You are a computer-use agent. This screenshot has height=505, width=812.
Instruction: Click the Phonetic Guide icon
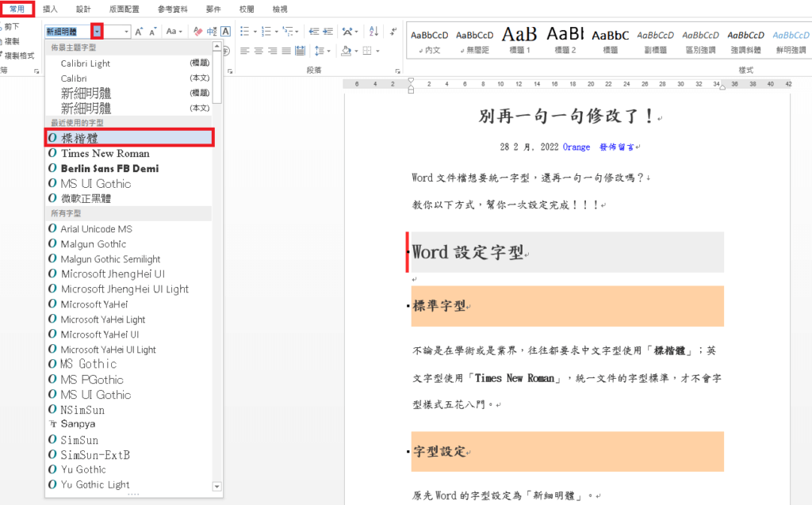tap(213, 31)
